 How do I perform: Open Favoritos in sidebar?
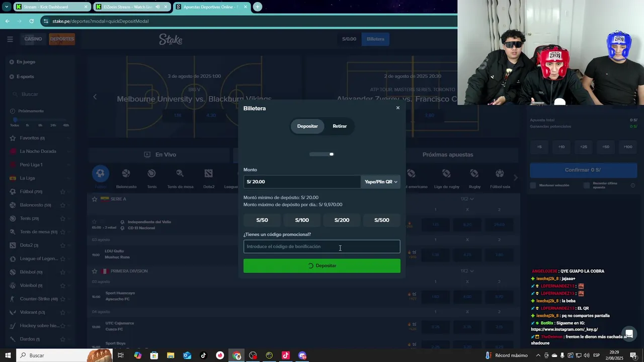32,138
